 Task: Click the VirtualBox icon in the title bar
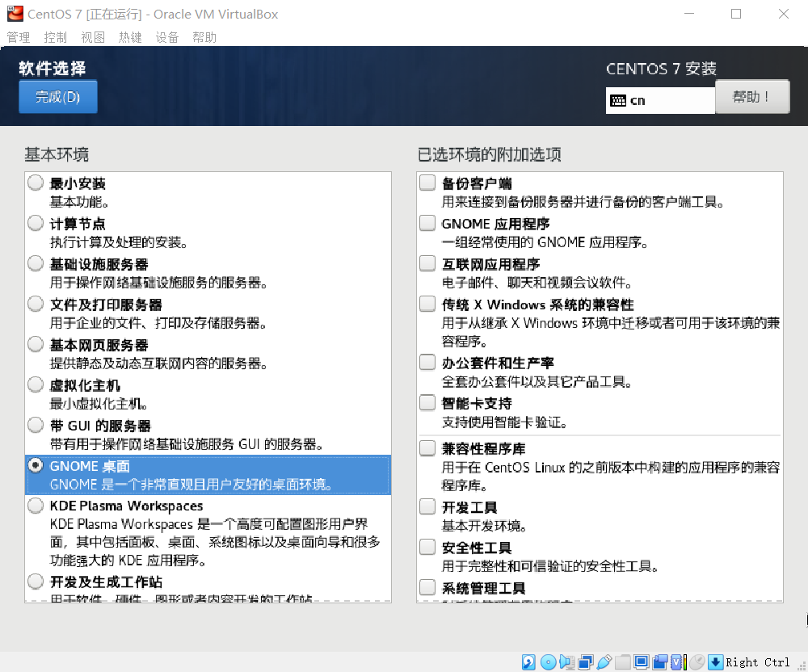(x=15, y=14)
